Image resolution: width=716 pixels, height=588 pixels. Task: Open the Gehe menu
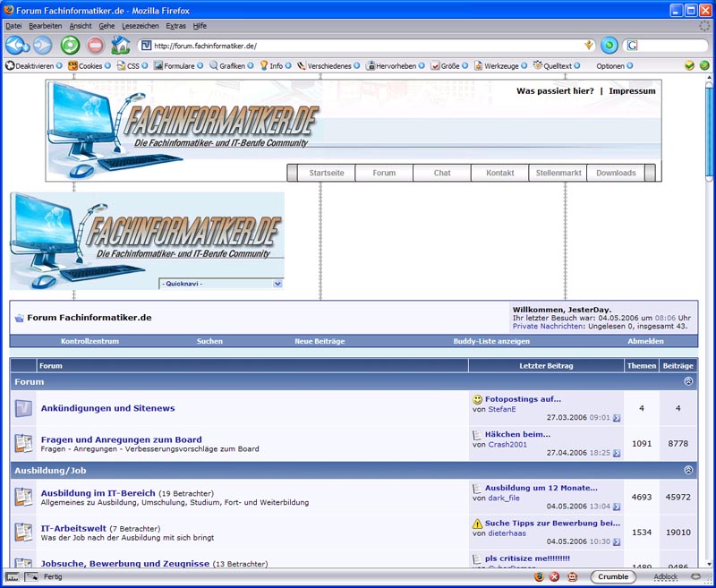tap(107, 26)
